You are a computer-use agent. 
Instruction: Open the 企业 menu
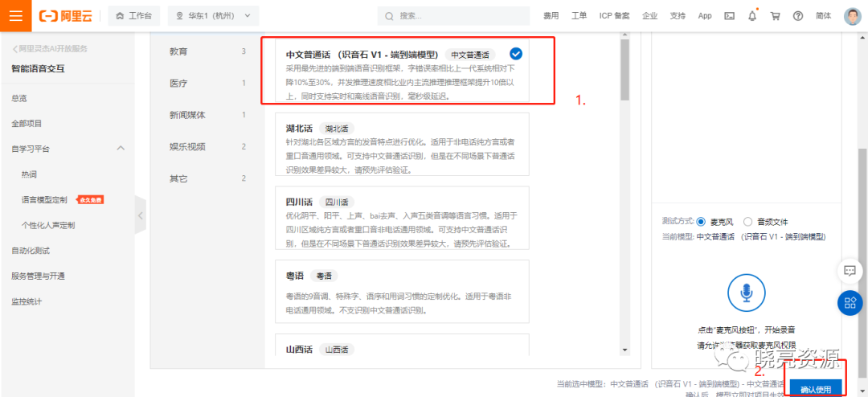pos(650,15)
